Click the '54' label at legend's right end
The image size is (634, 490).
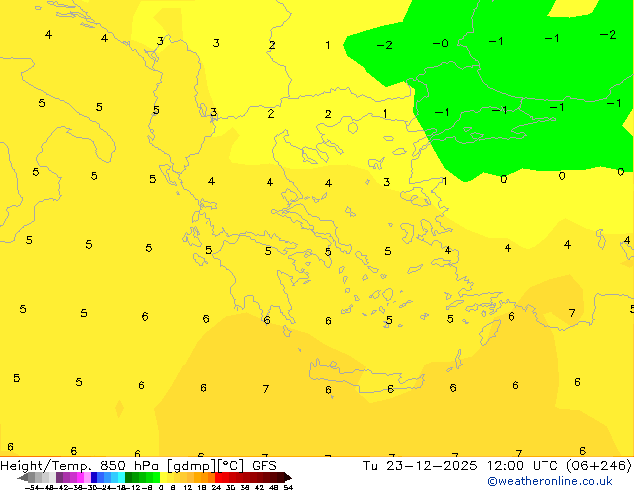[x=288, y=487]
